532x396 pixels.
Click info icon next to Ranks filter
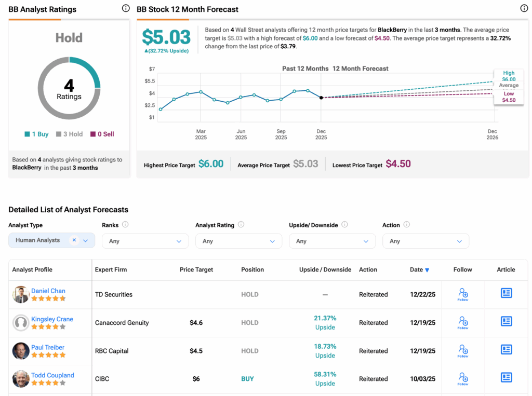click(x=125, y=225)
